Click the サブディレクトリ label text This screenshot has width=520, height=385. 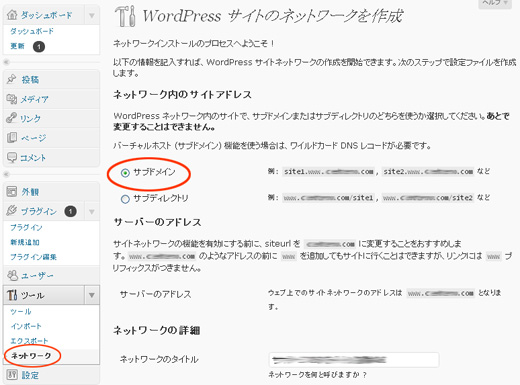(x=161, y=198)
